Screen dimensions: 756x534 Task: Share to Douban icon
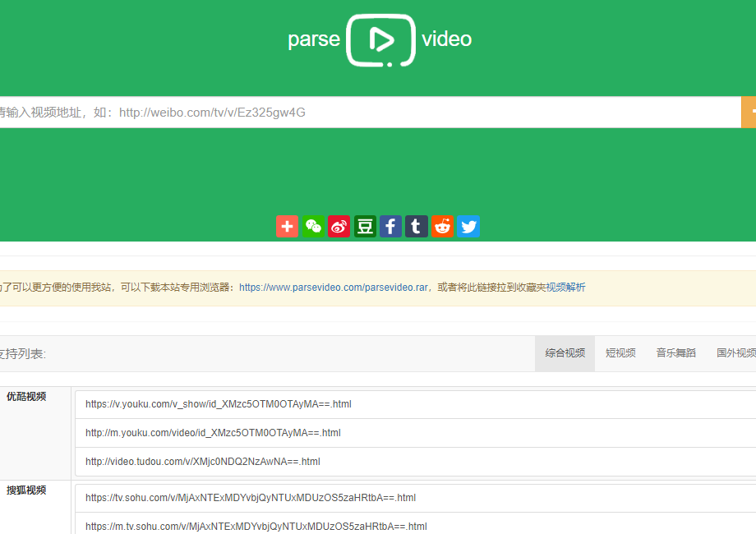click(x=365, y=226)
